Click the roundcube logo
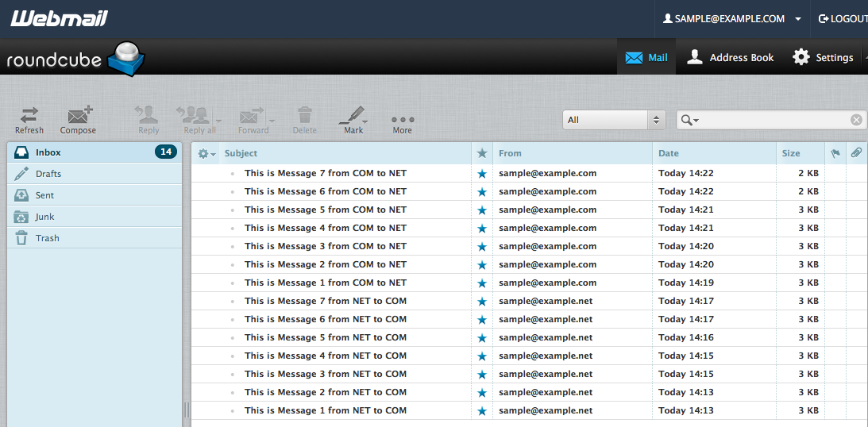Image resolution: width=868 pixels, height=427 pixels. click(x=75, y=59)
